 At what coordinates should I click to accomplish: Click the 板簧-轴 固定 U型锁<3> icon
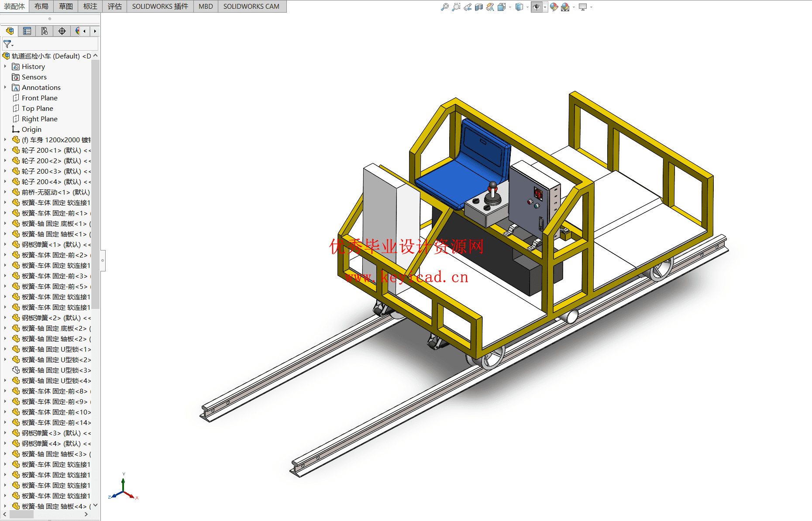pos(16,370)
